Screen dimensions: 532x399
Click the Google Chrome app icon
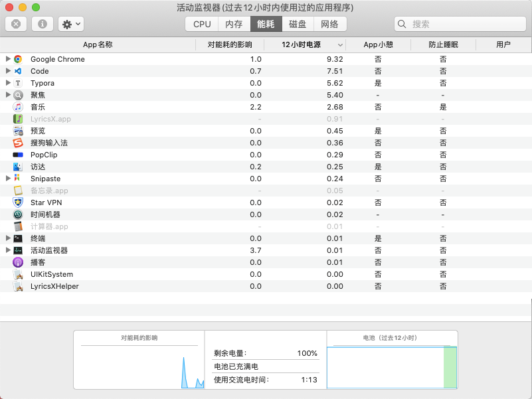coord(18,59)
